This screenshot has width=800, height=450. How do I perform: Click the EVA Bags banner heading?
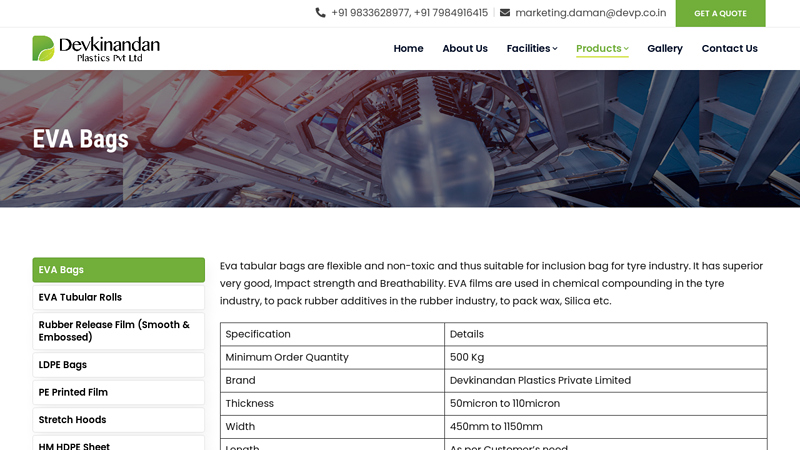[81, 139]
